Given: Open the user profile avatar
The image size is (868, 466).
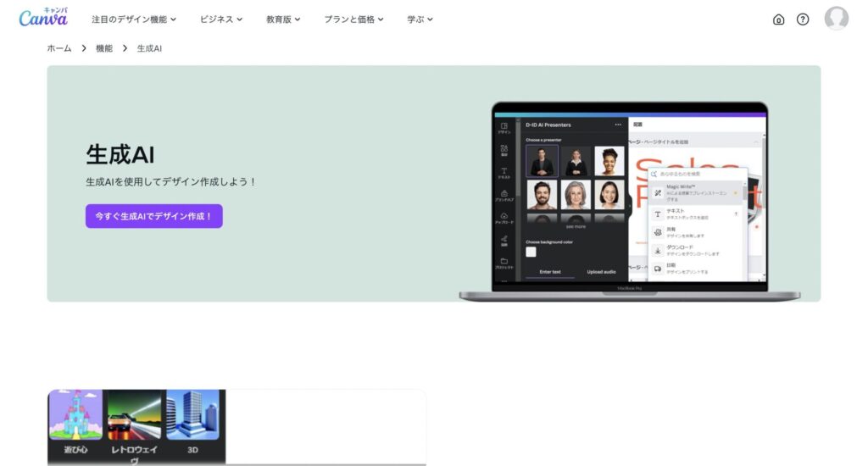Looking at the screenshot, I should click(x=837, y=19).
